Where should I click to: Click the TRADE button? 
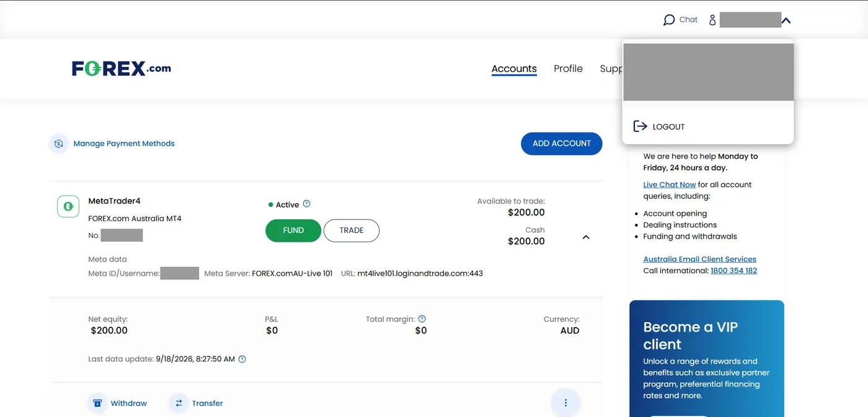tap(352, 230)
